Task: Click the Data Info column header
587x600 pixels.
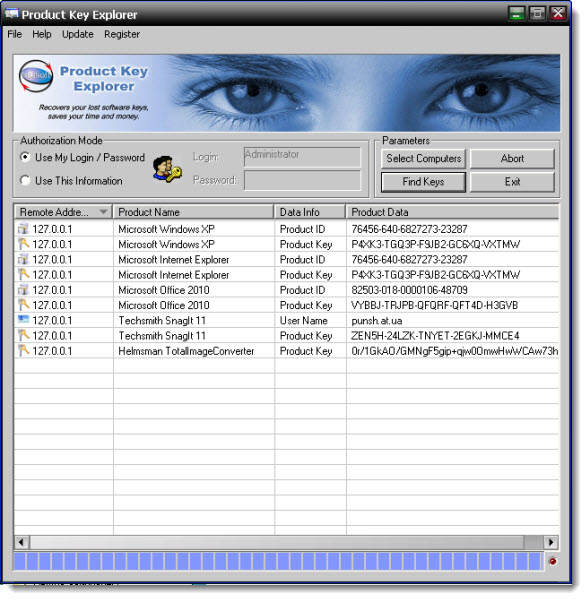Action: pyautogui.click(x=310, y=212)
